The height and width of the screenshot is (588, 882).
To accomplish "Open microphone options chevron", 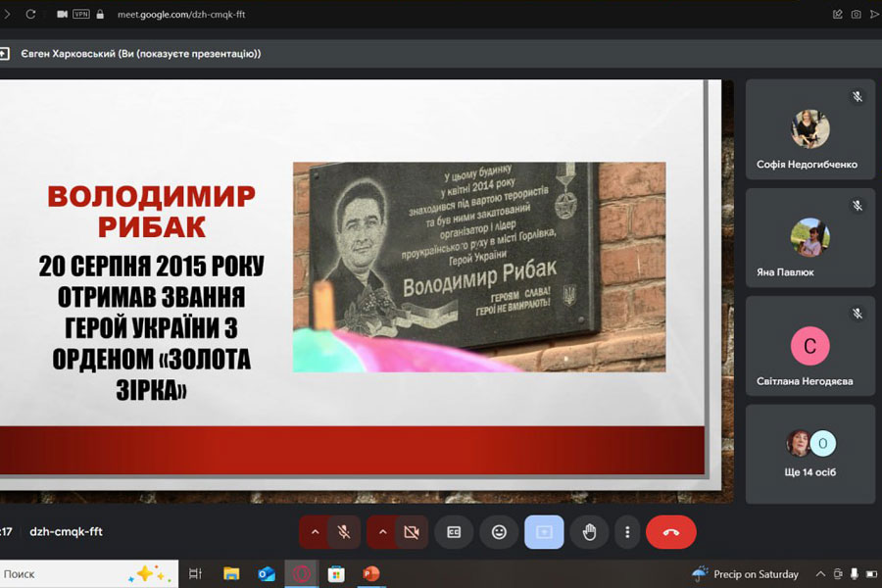I will coord(315,532).
